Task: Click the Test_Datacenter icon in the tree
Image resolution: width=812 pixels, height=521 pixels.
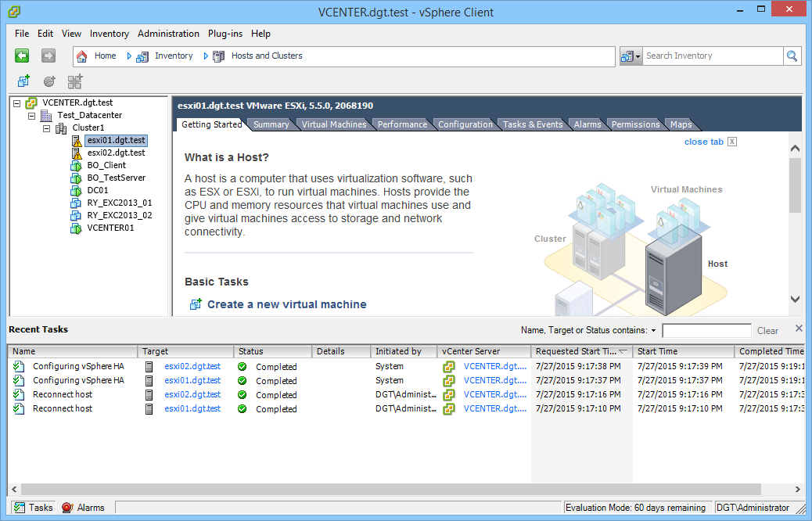Action: (x=46, y=115)
